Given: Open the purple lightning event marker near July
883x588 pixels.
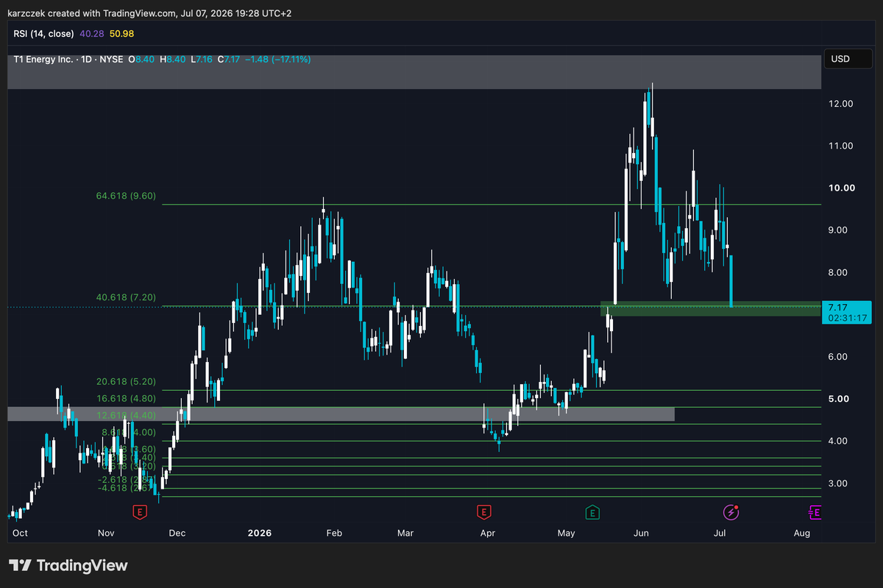Looking at the screenshot, I should click(x=731, y=511).
